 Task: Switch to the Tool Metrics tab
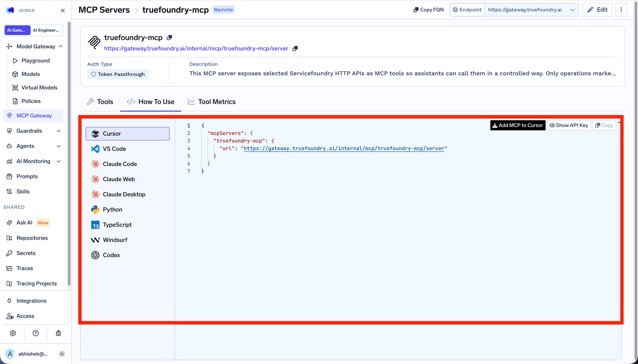212,102
